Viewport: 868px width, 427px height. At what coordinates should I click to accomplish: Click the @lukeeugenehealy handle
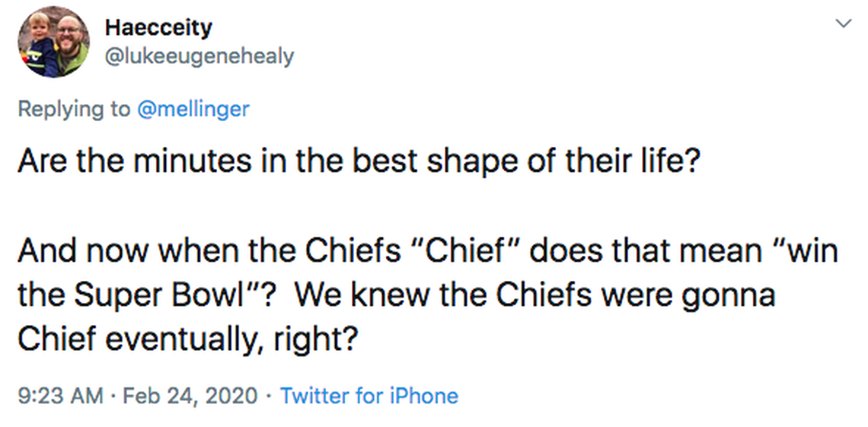(x=199, y=56)
